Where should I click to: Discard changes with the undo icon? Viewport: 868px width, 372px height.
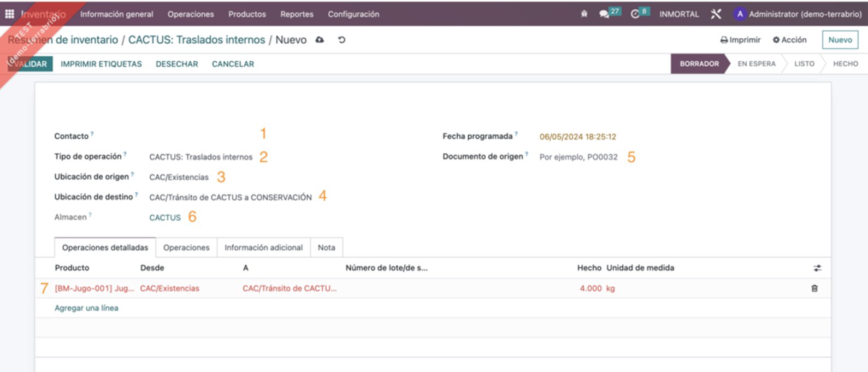pos(341,40)
